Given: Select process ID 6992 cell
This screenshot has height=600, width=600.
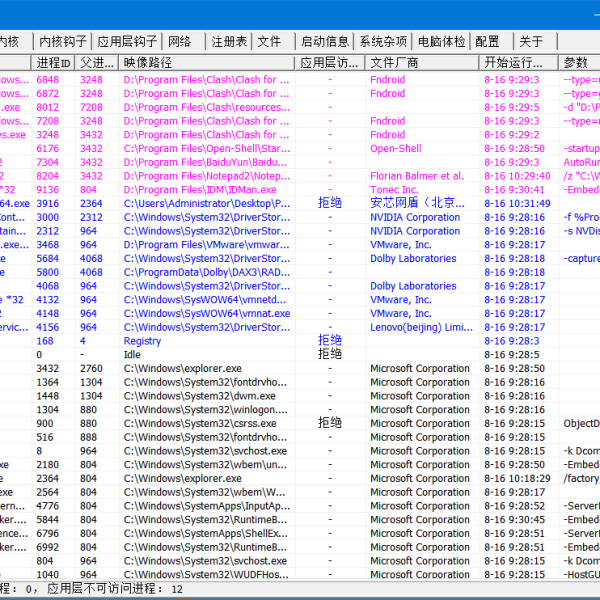Looking at the screenshot, I should (48, 548).
